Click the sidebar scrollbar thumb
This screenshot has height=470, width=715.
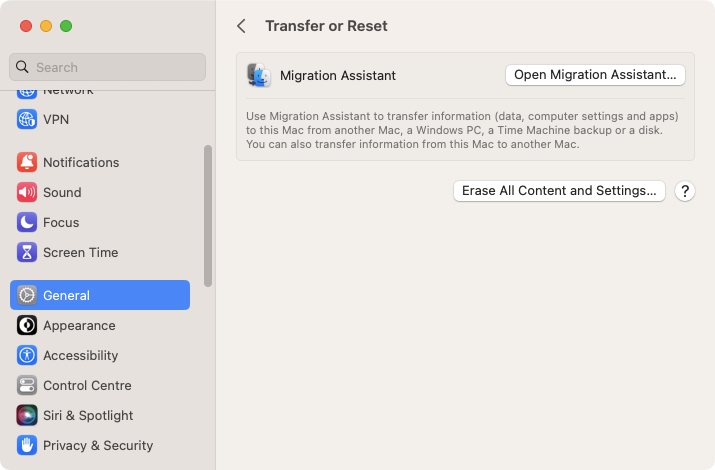pyautogui.click(x=208, y=216)
